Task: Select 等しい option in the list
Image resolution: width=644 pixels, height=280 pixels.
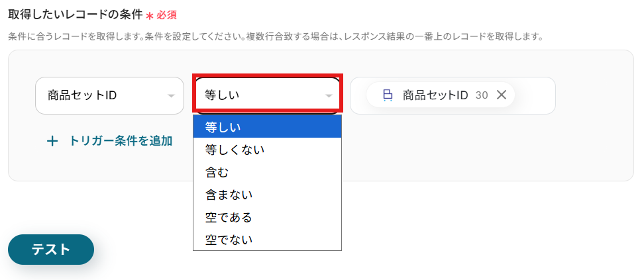Action: pos(268,127)
